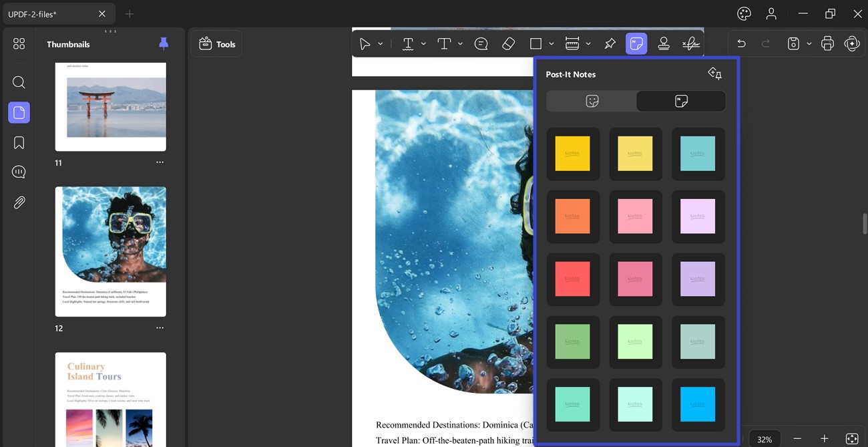Viewport: 868px width, 447px height.
Task: Pick the rose pink post-it note
Action: tap(635, 279)
